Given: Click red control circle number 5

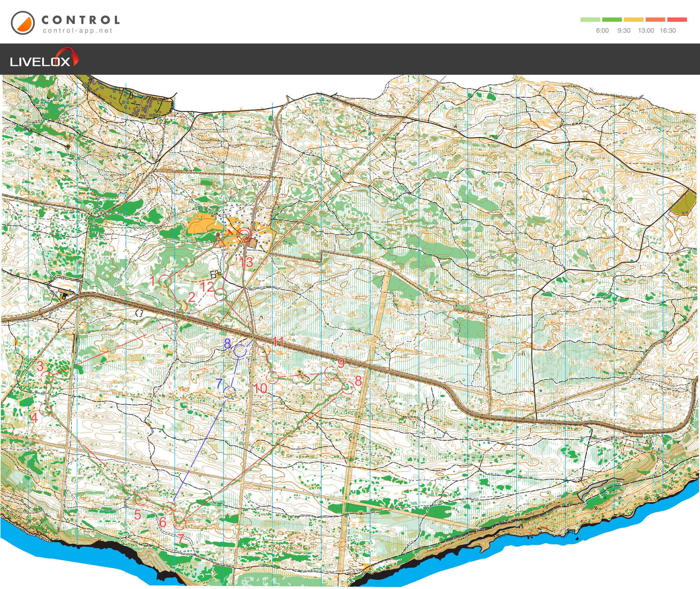Looking at the screenshot, I should [x=141, y=499].
